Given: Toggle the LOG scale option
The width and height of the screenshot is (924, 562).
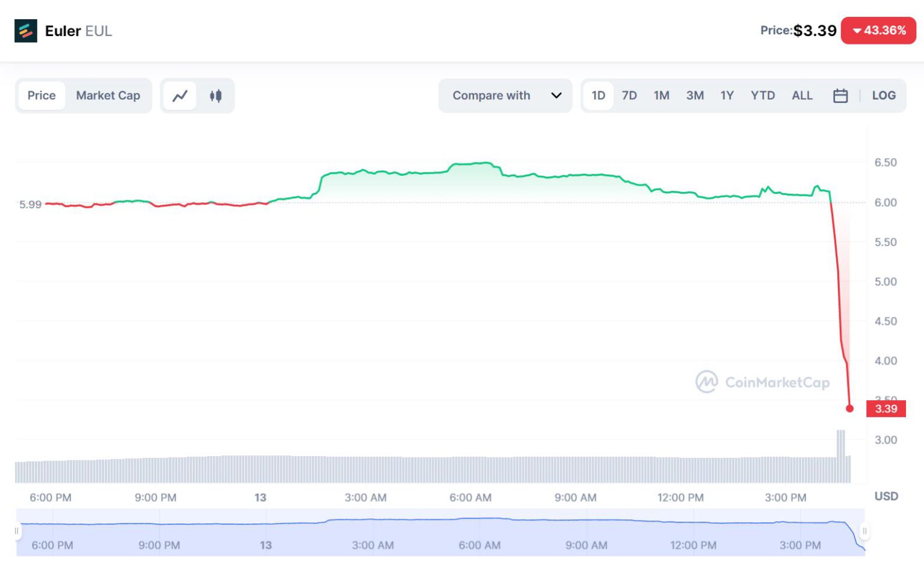Looking at the screenshot, I should [883, 95].
